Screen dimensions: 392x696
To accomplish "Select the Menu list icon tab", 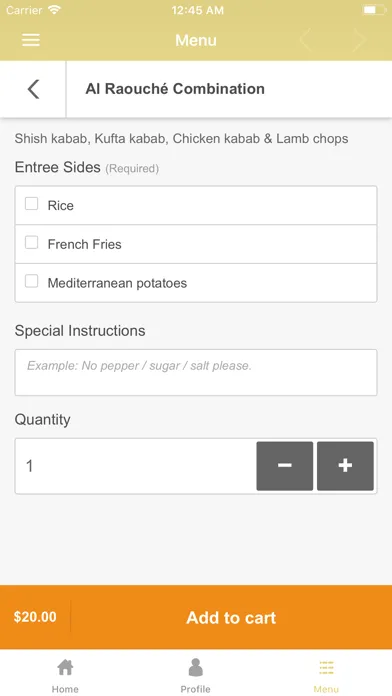I will click(x=326, y=668).
